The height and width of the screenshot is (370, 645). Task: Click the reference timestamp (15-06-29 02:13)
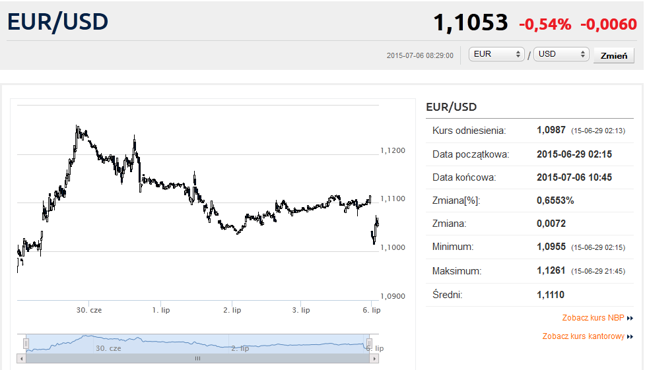click(x=598, y=131)
